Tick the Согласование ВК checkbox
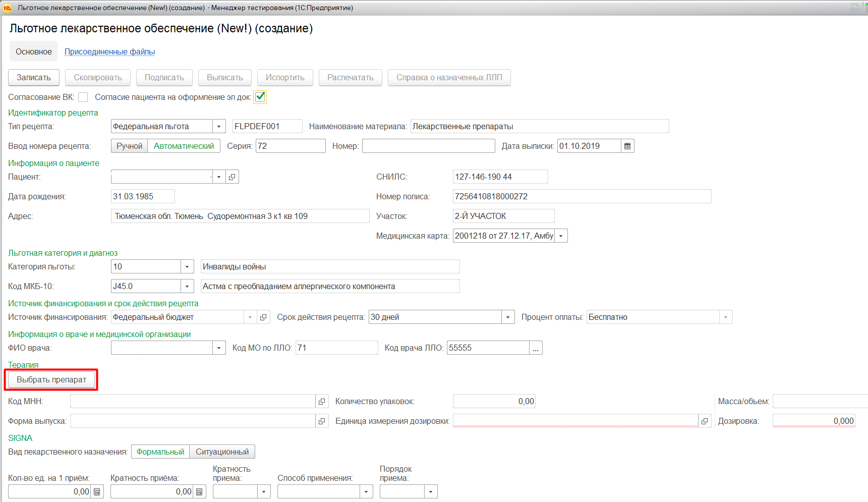Screen dimensions: 868x502 tap(83, 97)
